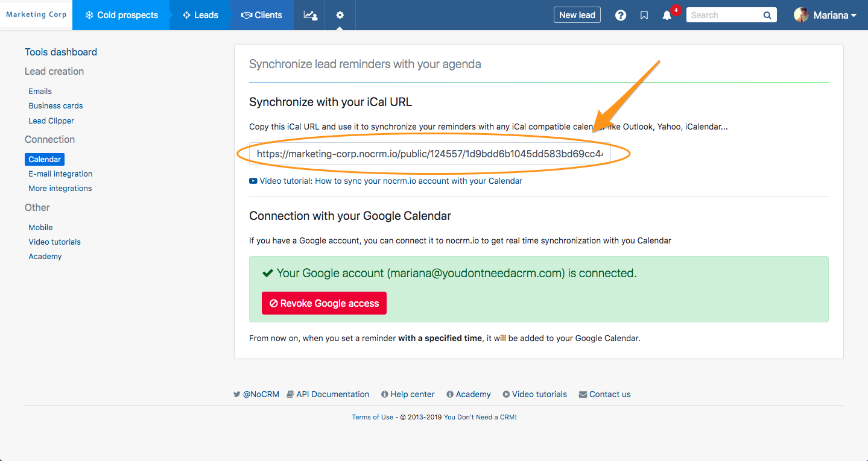Focus the Search box in header
Image resolution: width=868 pixels, height=461 pixels.
724,16
